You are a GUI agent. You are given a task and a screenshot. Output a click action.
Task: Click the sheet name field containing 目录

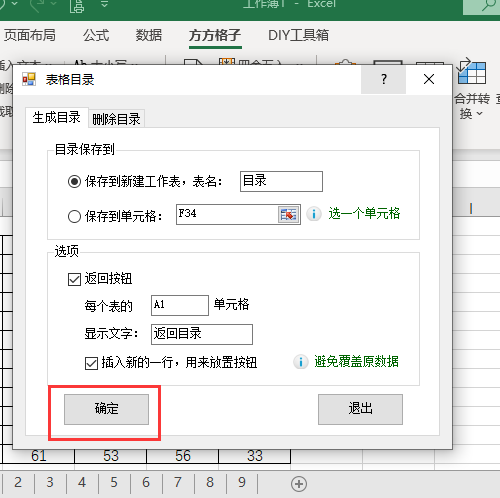tap(281, 181)
